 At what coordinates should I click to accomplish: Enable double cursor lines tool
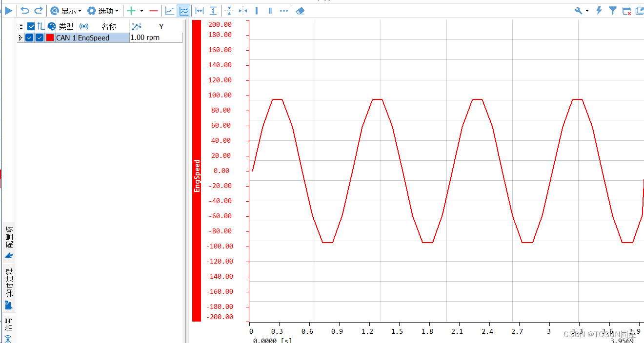tap(270, 10)
